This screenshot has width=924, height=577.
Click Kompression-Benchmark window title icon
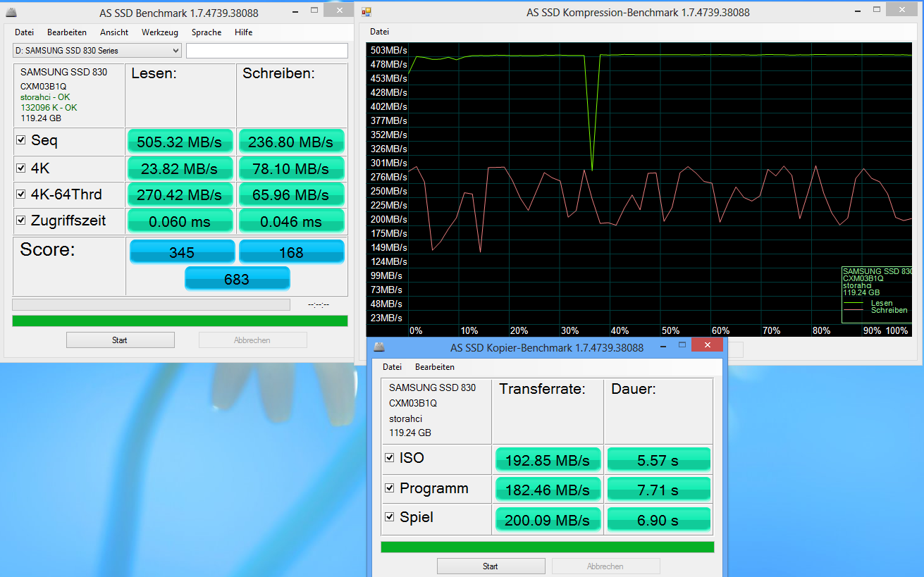tap(366, 12)
